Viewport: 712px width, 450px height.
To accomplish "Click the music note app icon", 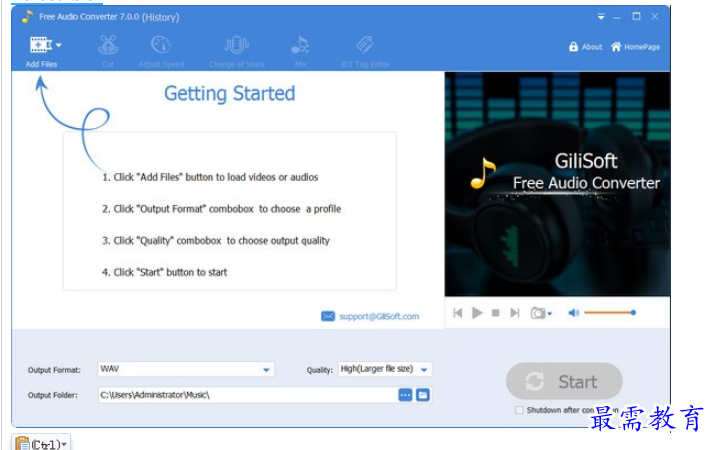I will tap(27, 17).
